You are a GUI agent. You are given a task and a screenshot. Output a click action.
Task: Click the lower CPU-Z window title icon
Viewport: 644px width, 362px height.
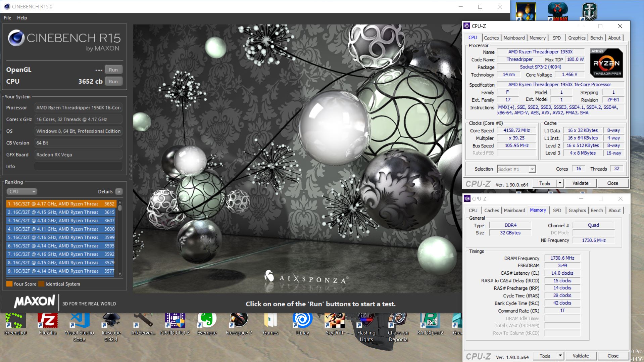click(467, 198)
